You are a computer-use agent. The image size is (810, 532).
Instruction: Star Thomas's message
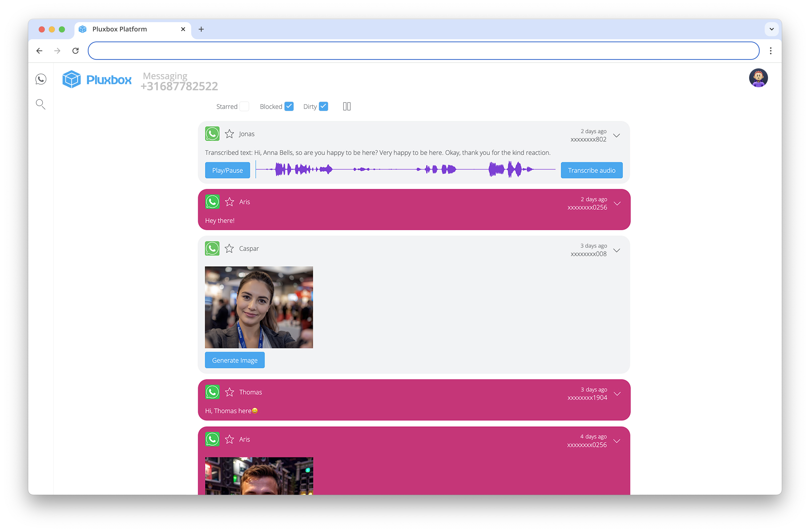[x=229, y=392]
